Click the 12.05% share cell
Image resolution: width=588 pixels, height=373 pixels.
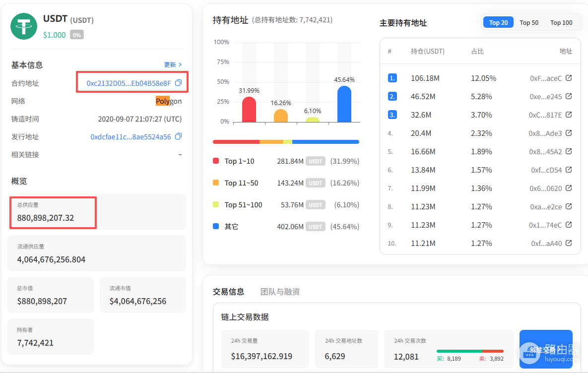pyautogui.click(x=483, y=78)
